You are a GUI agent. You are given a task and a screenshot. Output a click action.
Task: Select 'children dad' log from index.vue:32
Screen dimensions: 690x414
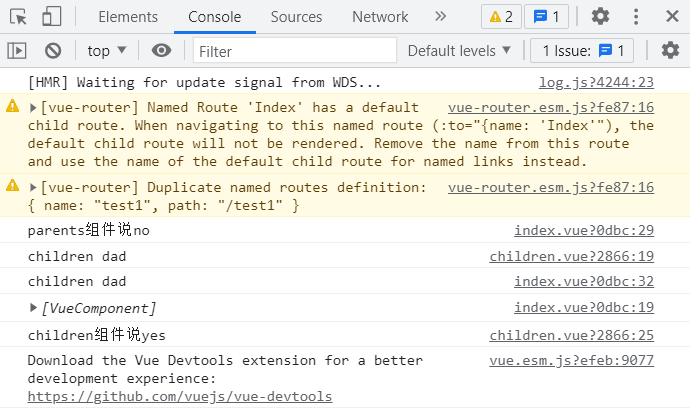[x=77, y=281]
